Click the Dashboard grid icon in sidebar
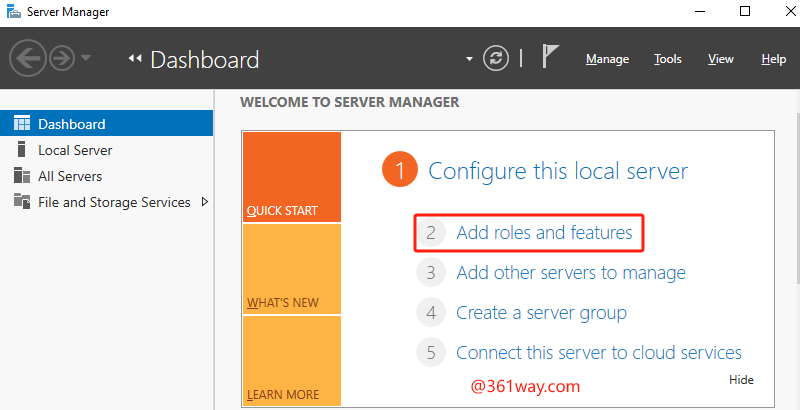Viewport: 800px width, 410px height. [22, 123]
